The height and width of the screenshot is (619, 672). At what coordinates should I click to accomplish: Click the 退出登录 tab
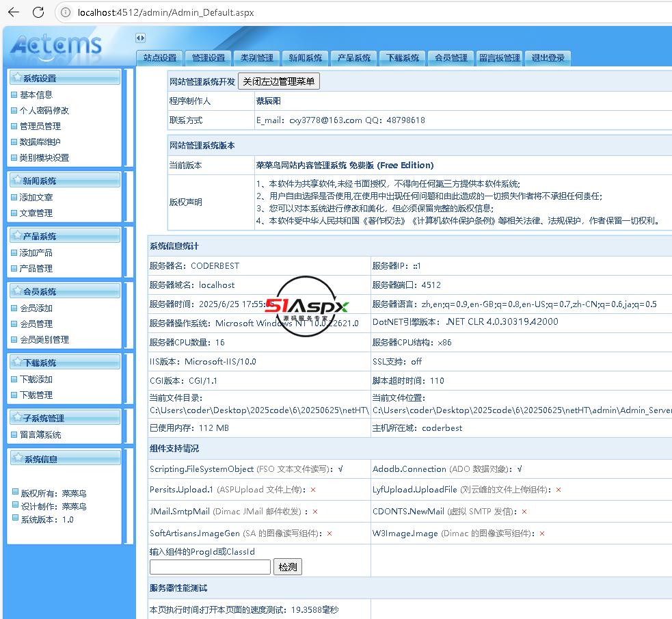pos(548,58)
